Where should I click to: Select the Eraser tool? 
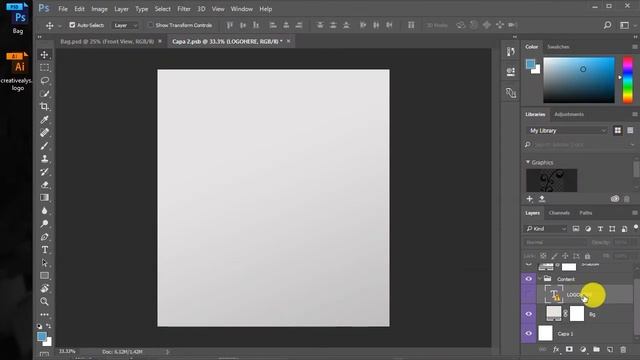44,184
